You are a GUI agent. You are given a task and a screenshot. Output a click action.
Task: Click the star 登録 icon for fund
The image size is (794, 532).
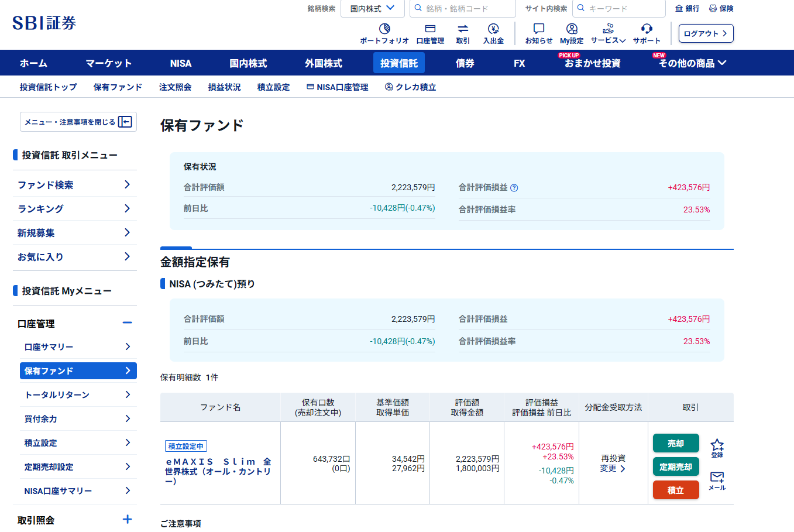tap(717, 445)
